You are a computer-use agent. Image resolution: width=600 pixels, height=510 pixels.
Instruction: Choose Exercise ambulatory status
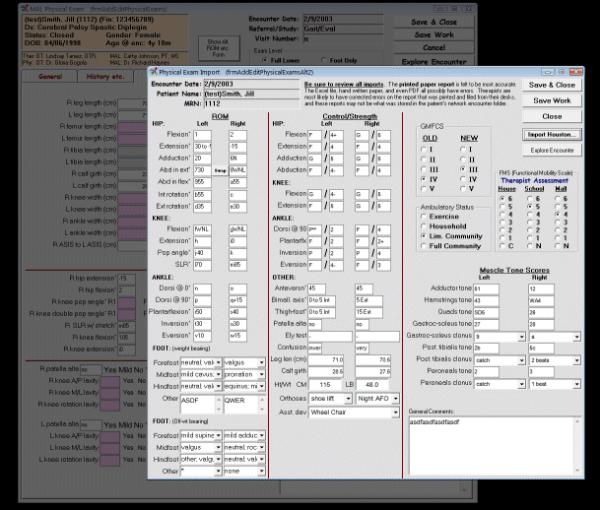tap(424, 217)
